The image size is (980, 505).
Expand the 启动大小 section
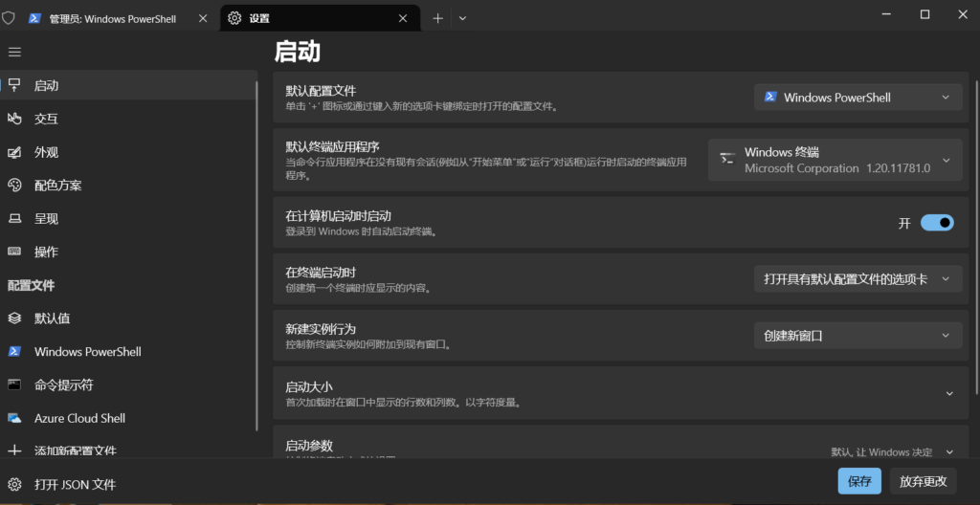pos(949,394)
